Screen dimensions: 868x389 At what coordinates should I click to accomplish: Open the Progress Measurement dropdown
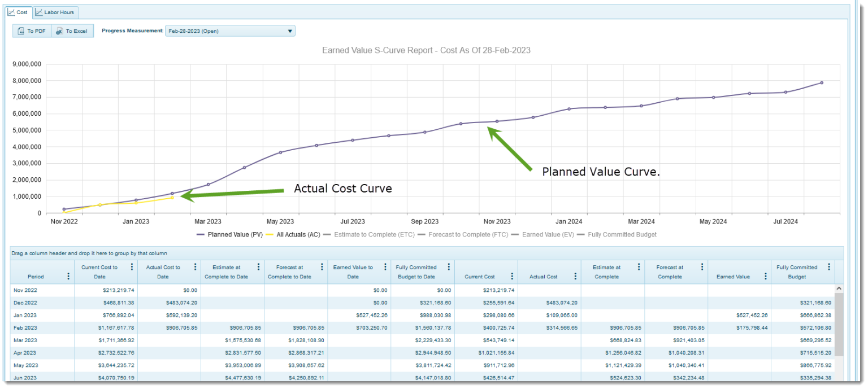[x=290, y=30]
